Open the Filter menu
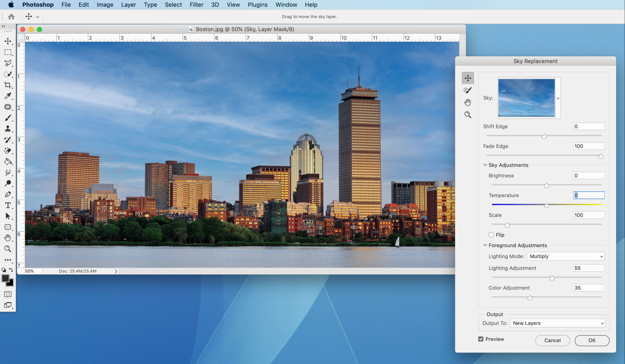The image size is (625, 364). (197, 5)
